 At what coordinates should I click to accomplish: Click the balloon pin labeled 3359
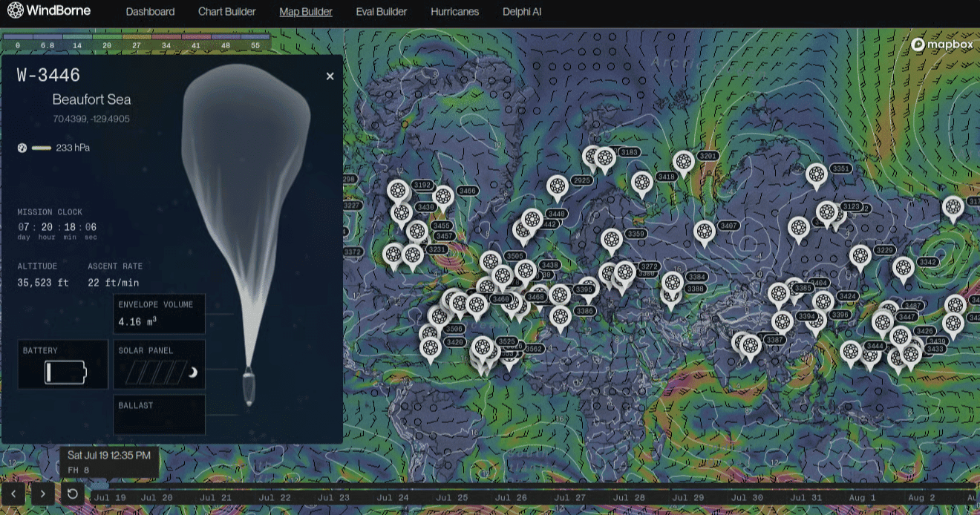pyautogui.click(x=612, y=240)
